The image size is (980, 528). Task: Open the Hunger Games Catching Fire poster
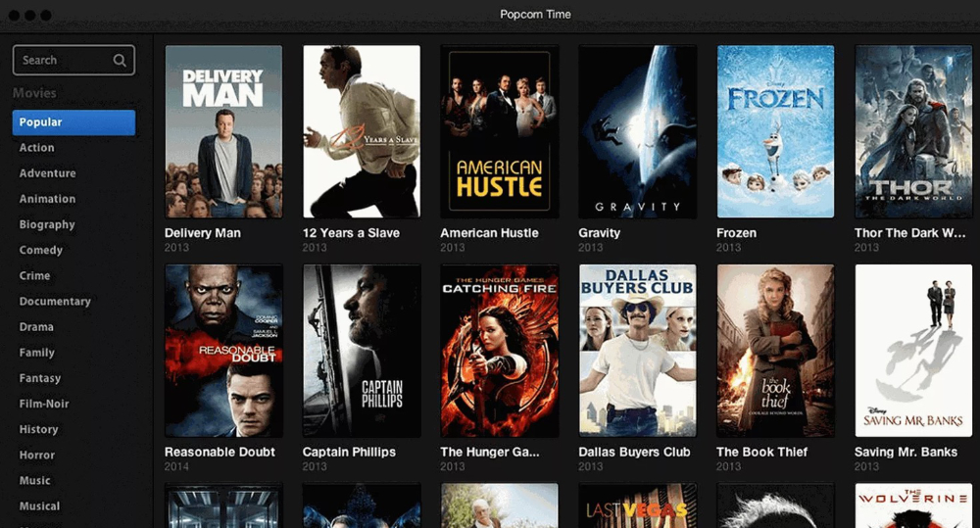[x=500, y=351]
